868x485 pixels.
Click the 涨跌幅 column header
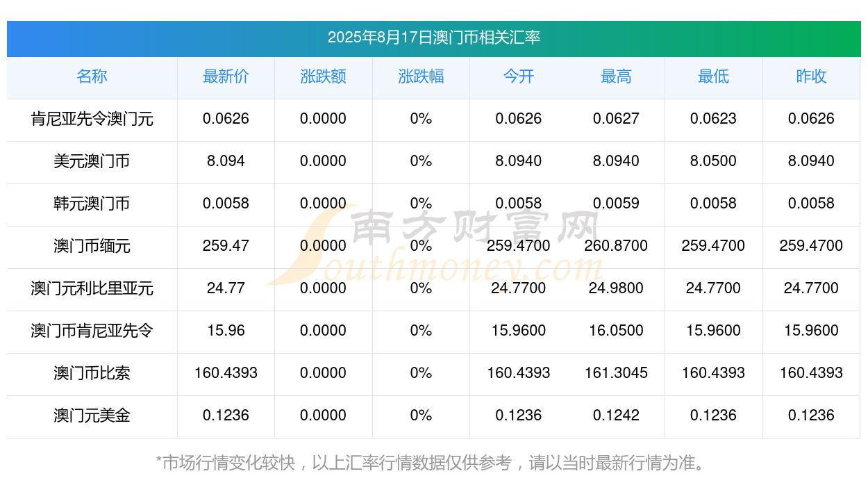(421, 76)
